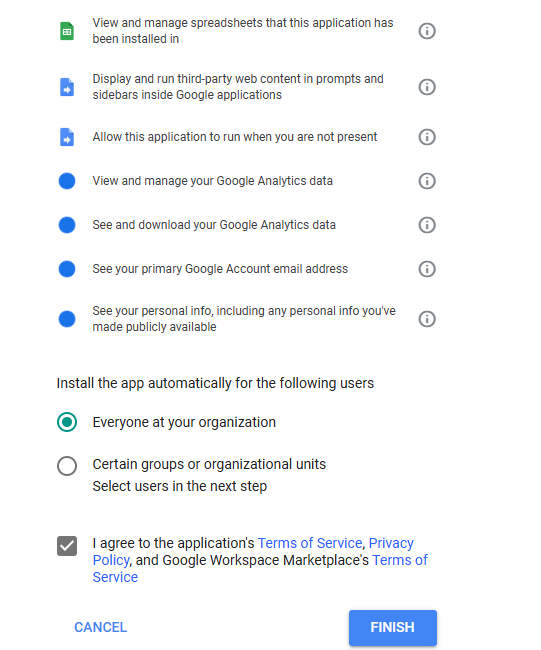Show info for primary email address permission
Viewport: 541px width, 650px height.
coord(427,269)
